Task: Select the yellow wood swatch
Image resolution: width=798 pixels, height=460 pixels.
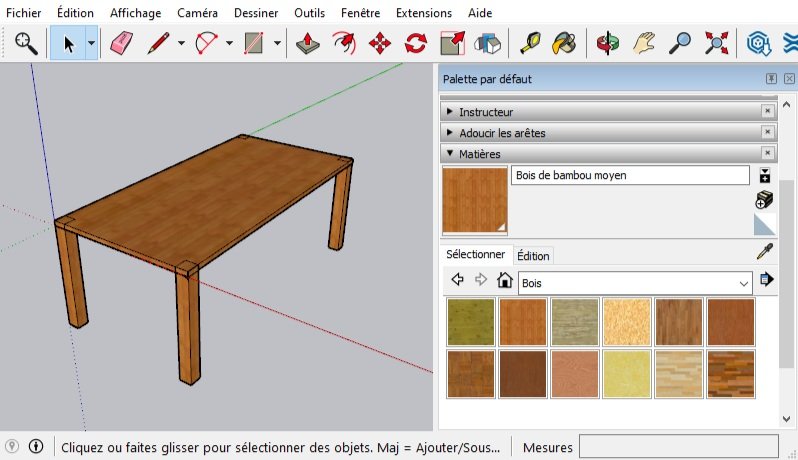Action: [x=626, y=374]
